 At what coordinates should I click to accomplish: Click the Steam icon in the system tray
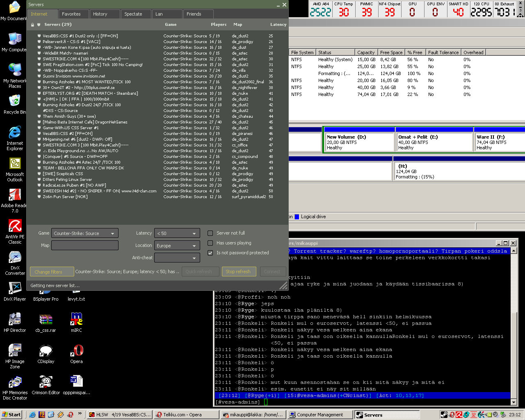pos(444,415)
